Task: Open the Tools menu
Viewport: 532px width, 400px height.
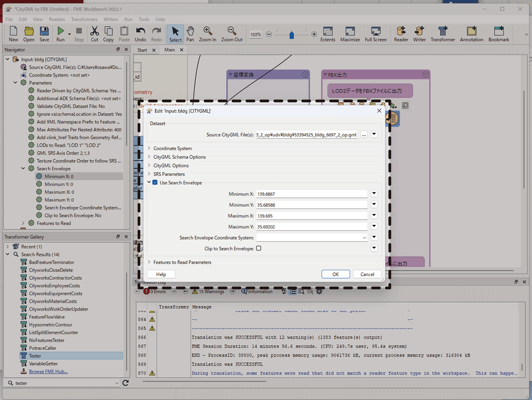Action: coord(144,19)
